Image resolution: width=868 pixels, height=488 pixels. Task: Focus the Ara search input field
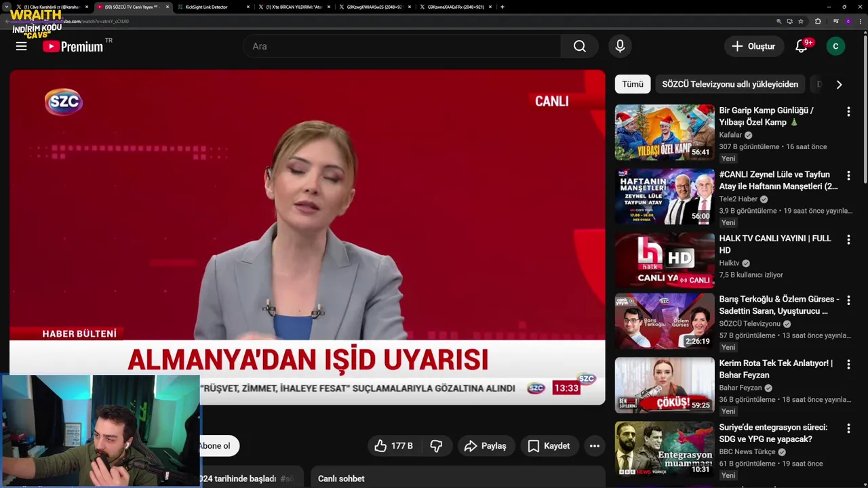point(401,46)
